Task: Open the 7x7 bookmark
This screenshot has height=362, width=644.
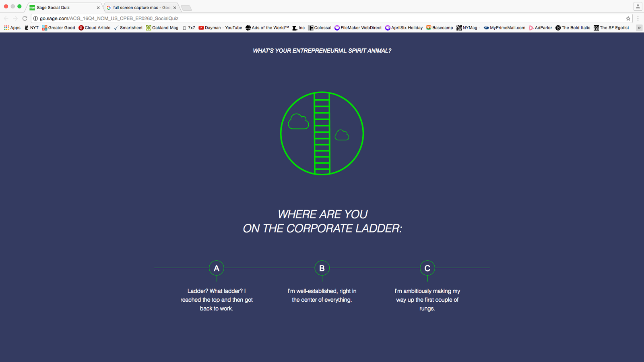Action: 188,28
